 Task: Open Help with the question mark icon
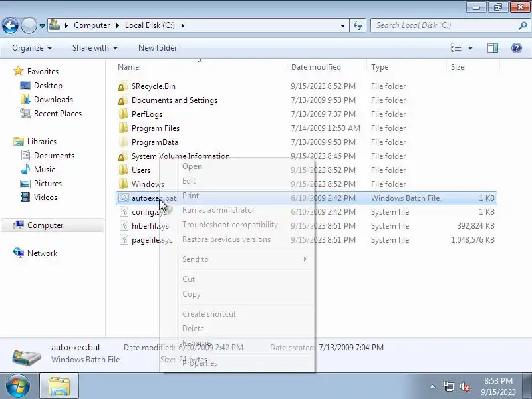[x=517, y=48]
